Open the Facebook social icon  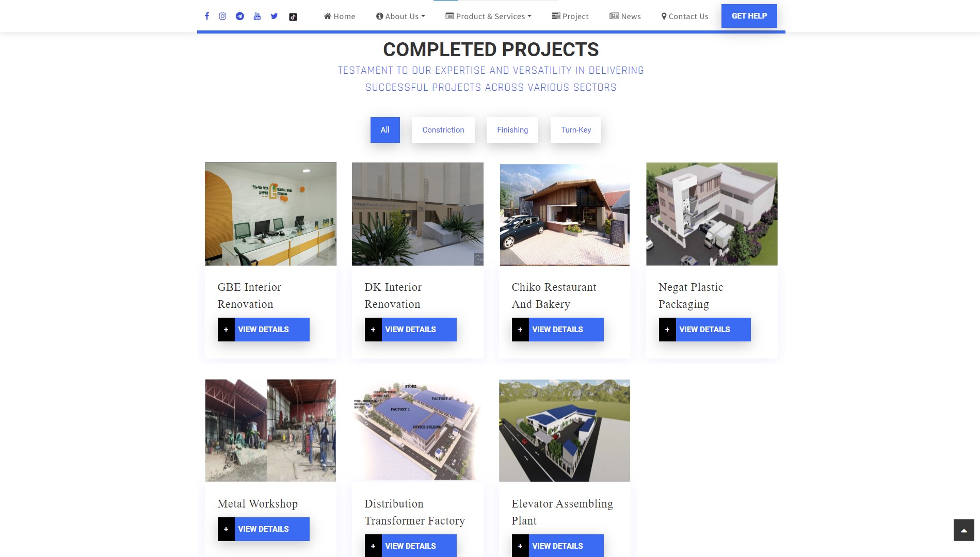click(x=207, y=16)
